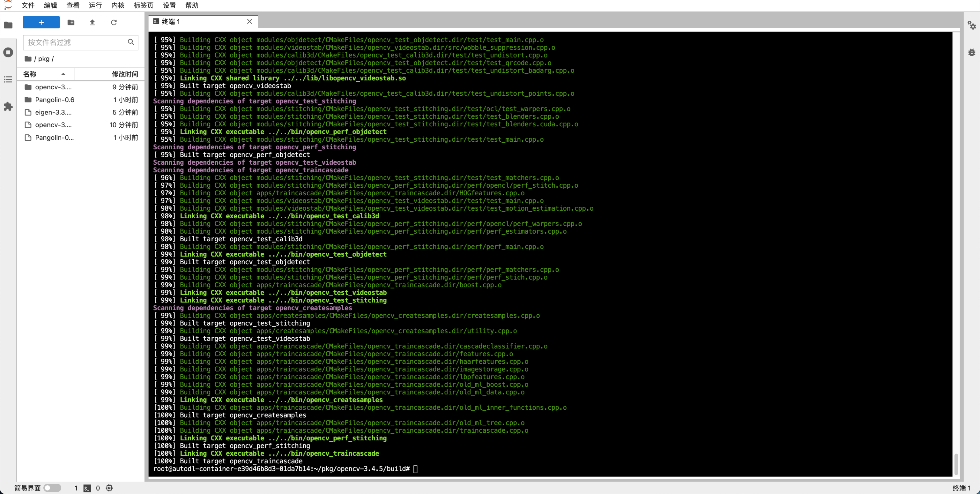Open the 运行 menu
Viewport: 980px width, 494px height.
pyautogui.click(x=95, y=5)
